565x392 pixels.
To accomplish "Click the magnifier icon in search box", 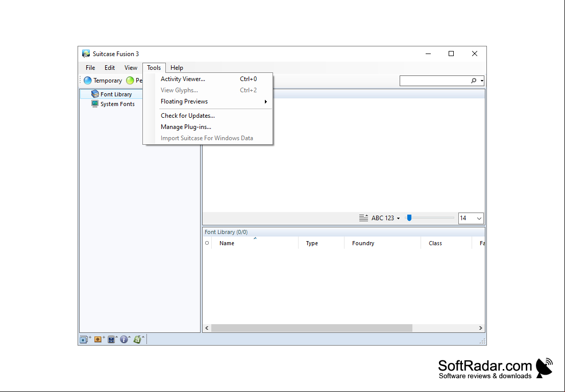I will click(x=474, y=81).
